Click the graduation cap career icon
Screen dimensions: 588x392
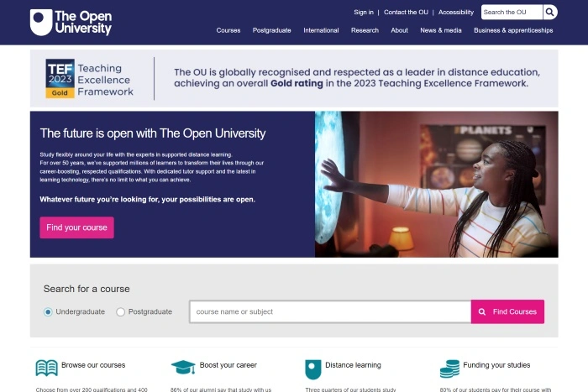(x=183, y=368)
